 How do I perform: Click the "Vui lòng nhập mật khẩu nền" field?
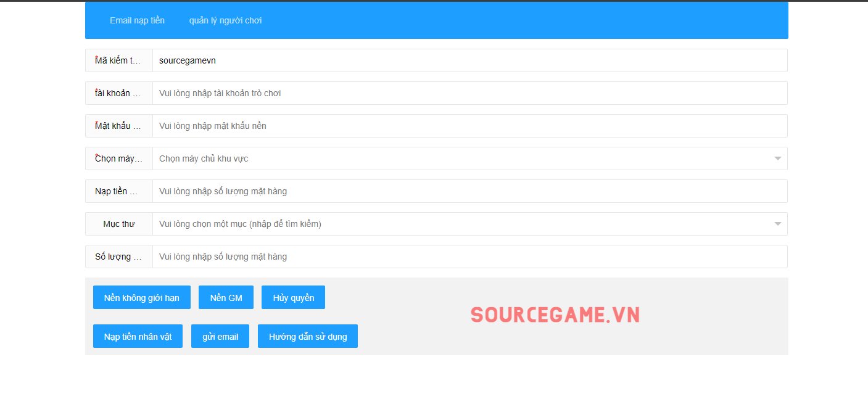pyautogui.click(x=470, y=126)
